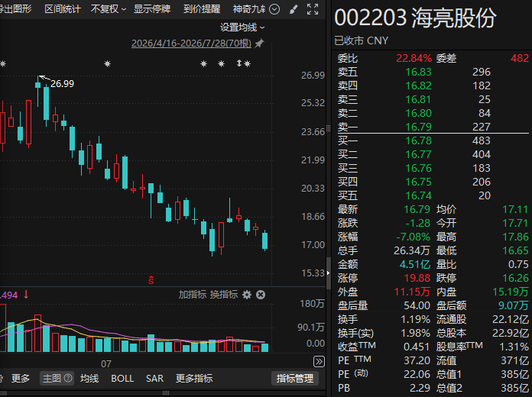This screenshot has width=532, height=397.
Task: Click 更多 in bottom bar
Action: (21, 379)
